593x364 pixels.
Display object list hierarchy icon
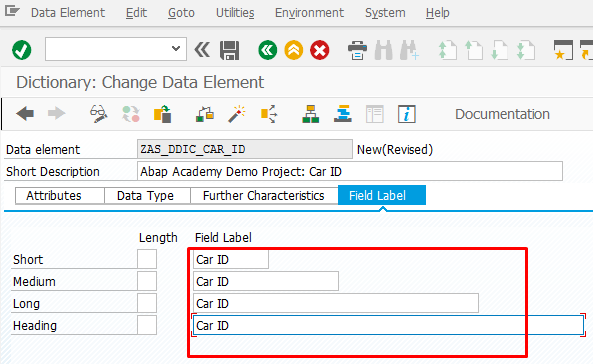click(310, 114)
